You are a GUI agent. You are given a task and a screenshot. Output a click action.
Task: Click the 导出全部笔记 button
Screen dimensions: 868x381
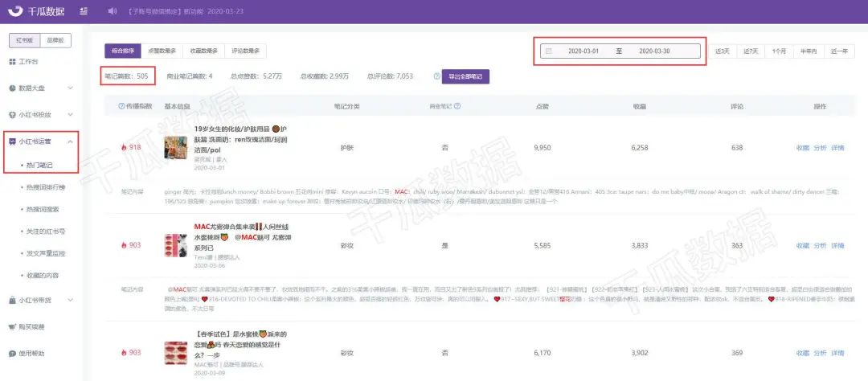[x=465, y=76]
